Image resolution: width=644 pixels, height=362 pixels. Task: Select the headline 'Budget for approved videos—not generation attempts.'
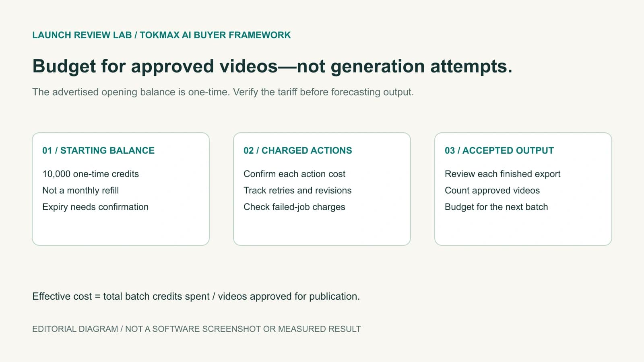click(x=272, y=66)
